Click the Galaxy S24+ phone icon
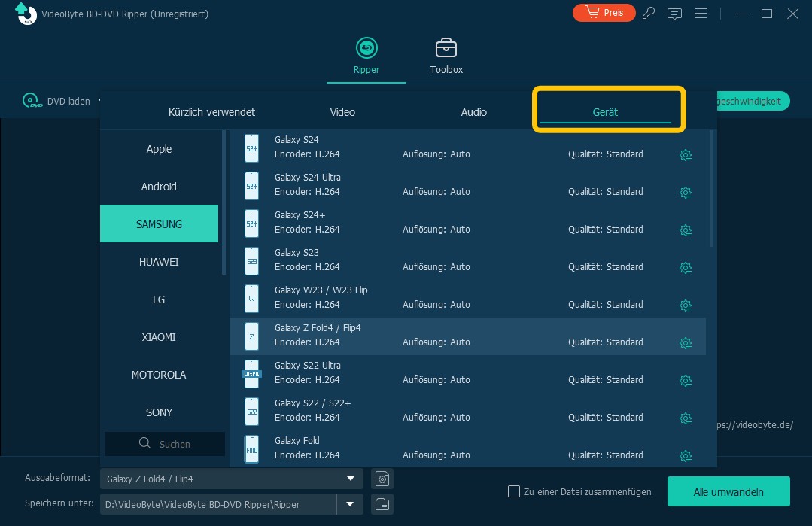The image size is (812, 526). coord(251,223)
